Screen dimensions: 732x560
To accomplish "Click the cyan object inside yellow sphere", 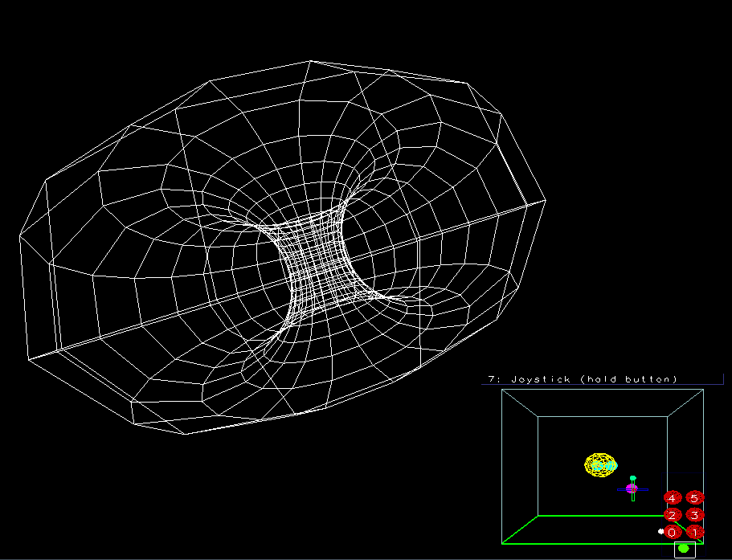I will tap(600, 464).
